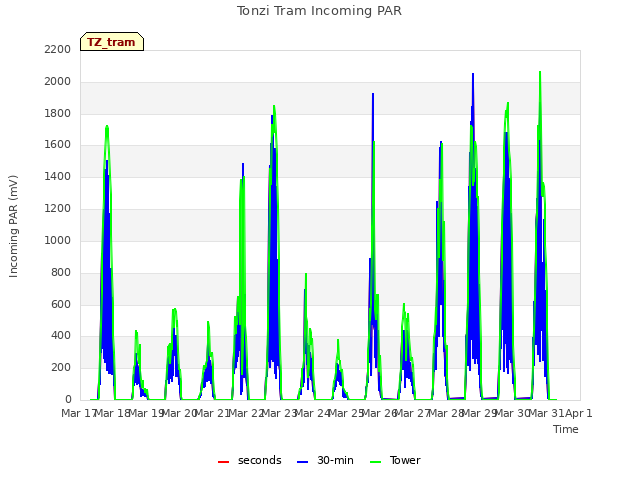The height and width of the screenshot is (480, 640).
Task: Click the 1200 y-axis tick label
Action: coord(58,209)
